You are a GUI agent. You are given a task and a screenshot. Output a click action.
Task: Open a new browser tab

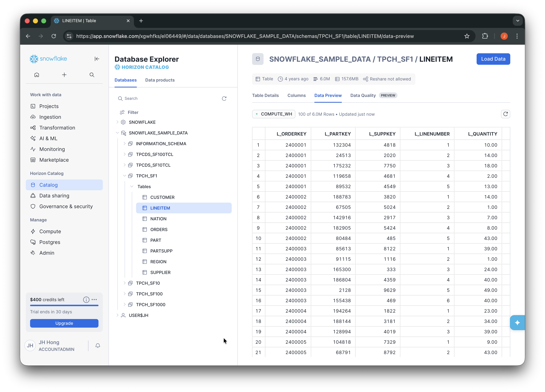[141, 21]
